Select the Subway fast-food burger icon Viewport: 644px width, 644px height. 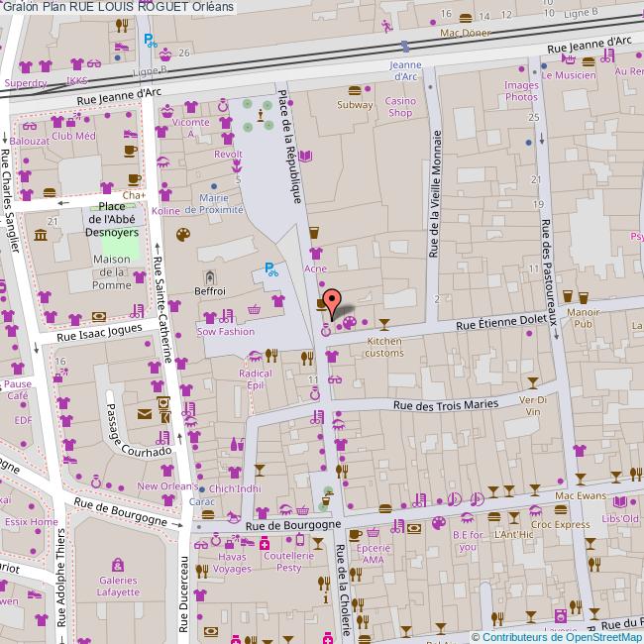[355, 90]
